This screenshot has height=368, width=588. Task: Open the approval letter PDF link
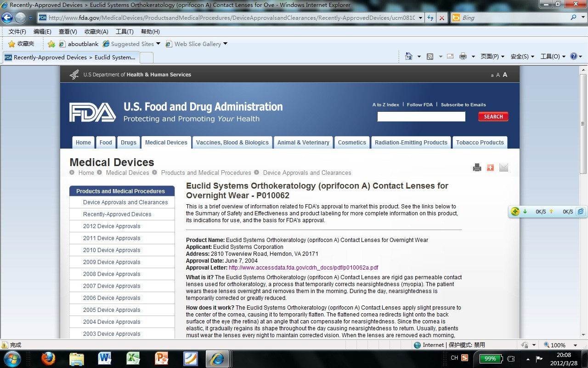(304, 268)
